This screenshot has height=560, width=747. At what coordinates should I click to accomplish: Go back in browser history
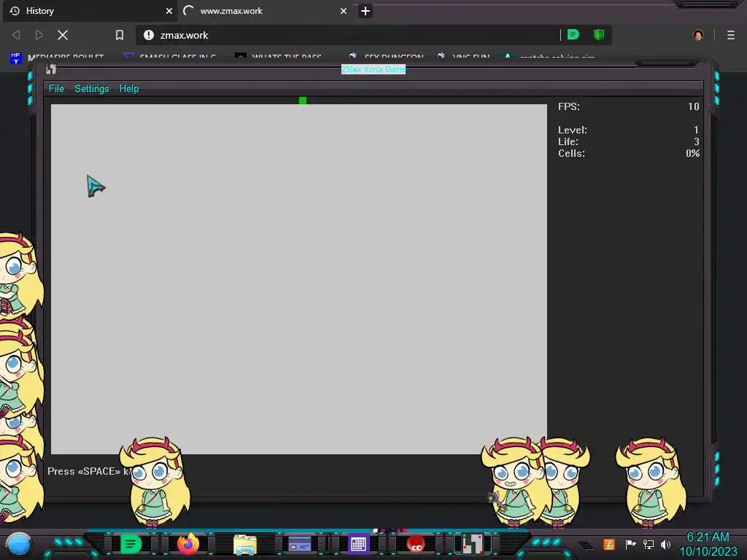(x=16, y=35)
